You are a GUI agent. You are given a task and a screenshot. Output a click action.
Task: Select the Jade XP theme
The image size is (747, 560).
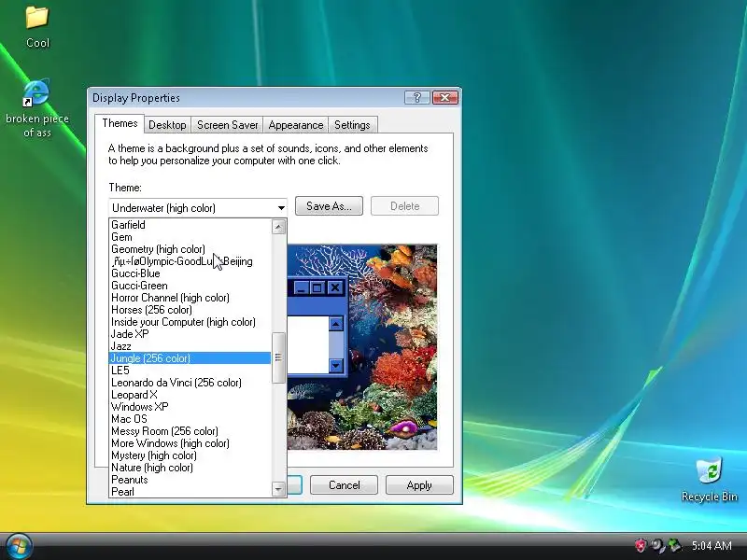(190, 334)
